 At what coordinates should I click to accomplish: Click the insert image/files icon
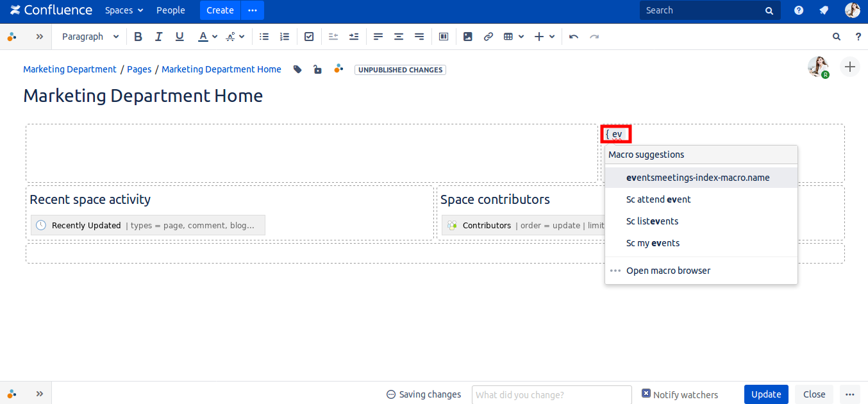(468, 37)
